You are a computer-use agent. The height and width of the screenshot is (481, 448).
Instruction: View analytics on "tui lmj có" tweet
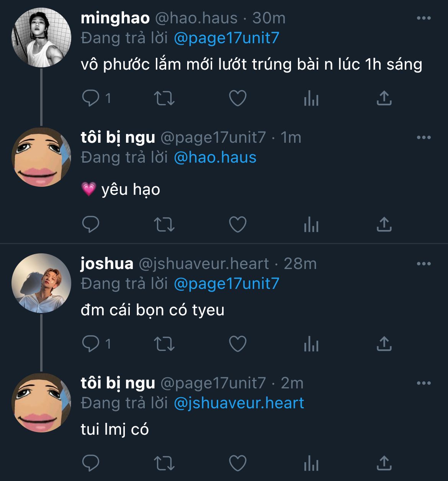pos(311,463)
